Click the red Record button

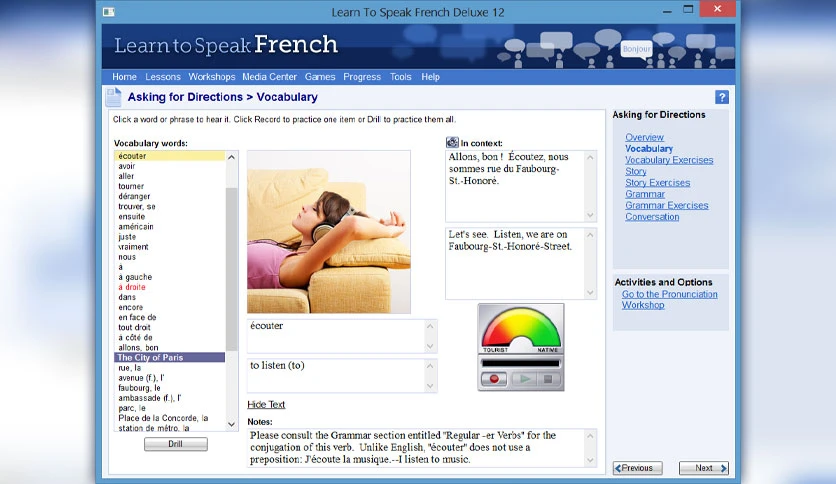tap(494, 379)
